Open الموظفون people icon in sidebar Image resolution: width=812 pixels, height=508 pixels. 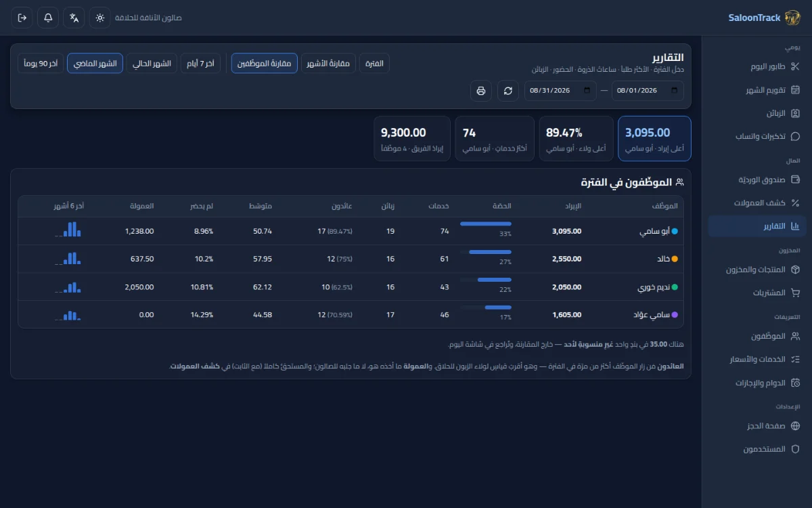coord(795,336)
